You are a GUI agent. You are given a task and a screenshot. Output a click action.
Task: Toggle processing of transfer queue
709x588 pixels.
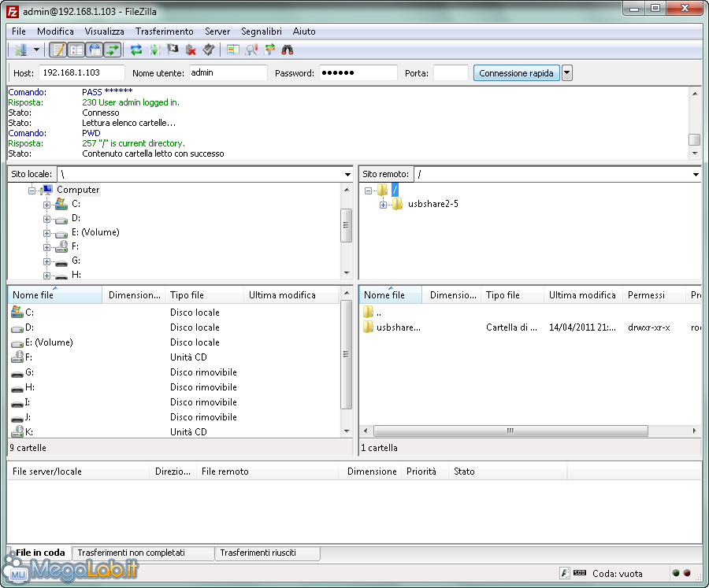click(x=154, y=50)
